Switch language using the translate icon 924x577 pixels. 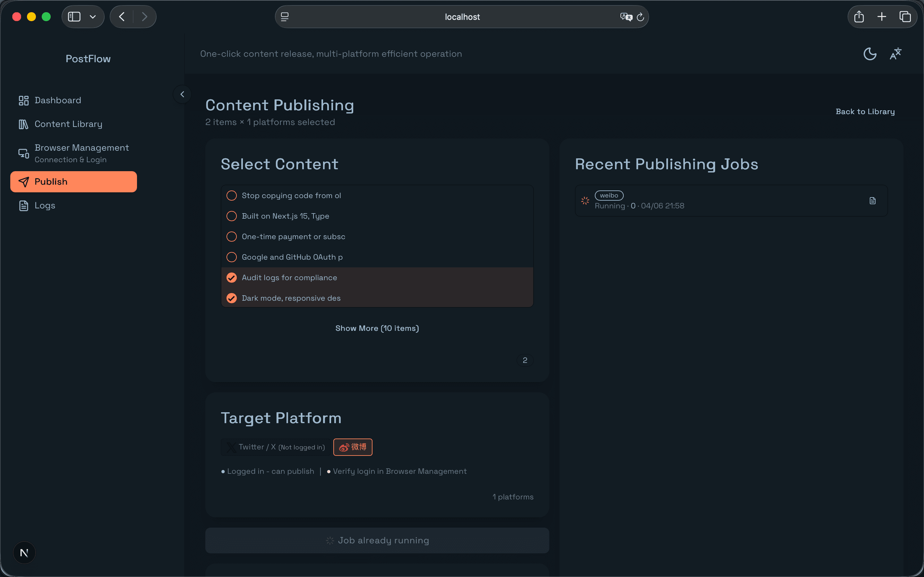pos(895,54)
